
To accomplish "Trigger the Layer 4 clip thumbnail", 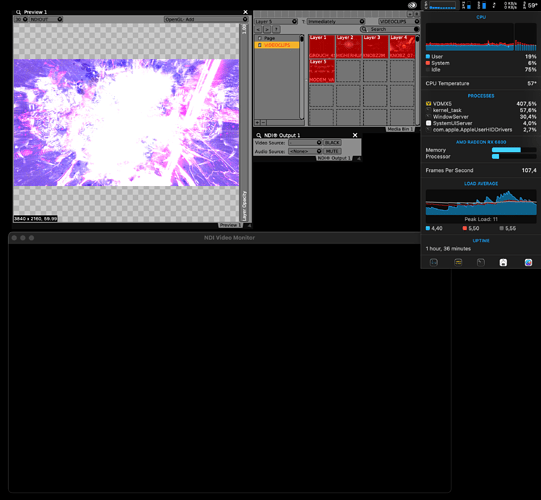I will 402,46.
